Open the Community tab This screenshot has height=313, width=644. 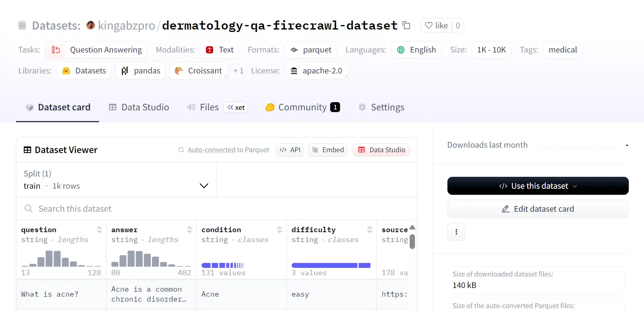302,107
